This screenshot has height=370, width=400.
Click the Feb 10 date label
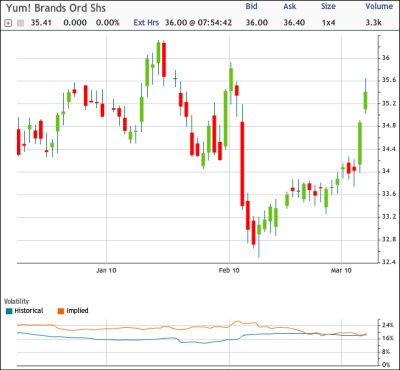point(229,270)
